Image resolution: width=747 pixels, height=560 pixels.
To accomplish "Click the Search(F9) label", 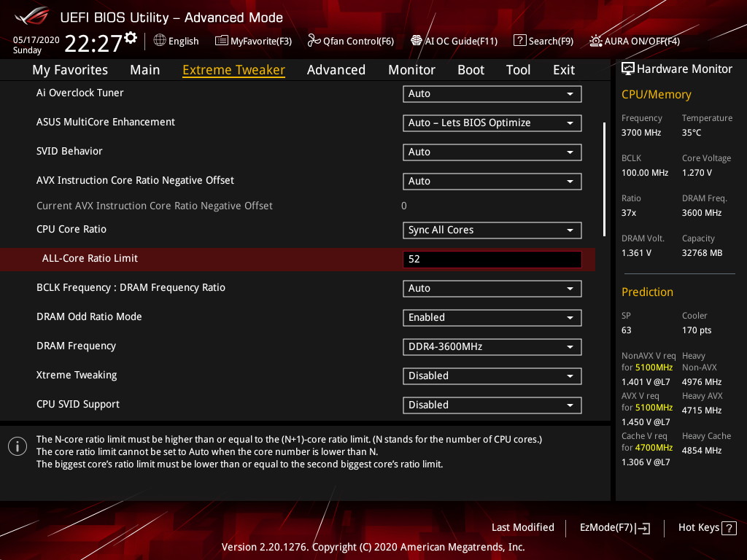I will (551, 41).
